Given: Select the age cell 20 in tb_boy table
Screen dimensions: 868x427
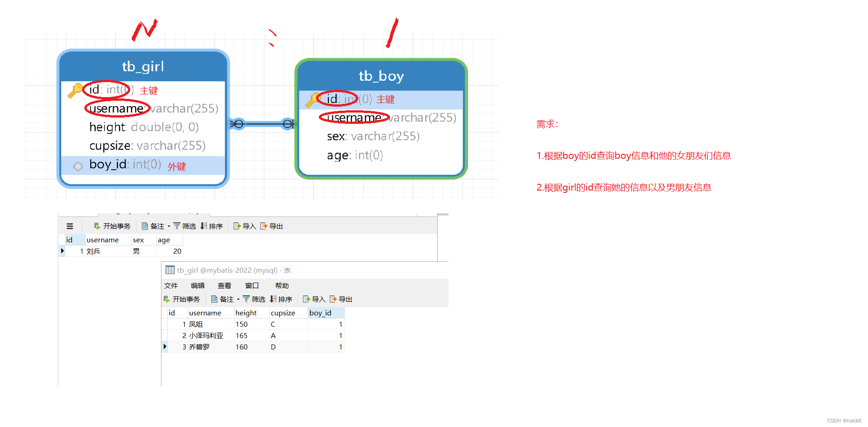Looking at the screenshot, I should (169, 251).
